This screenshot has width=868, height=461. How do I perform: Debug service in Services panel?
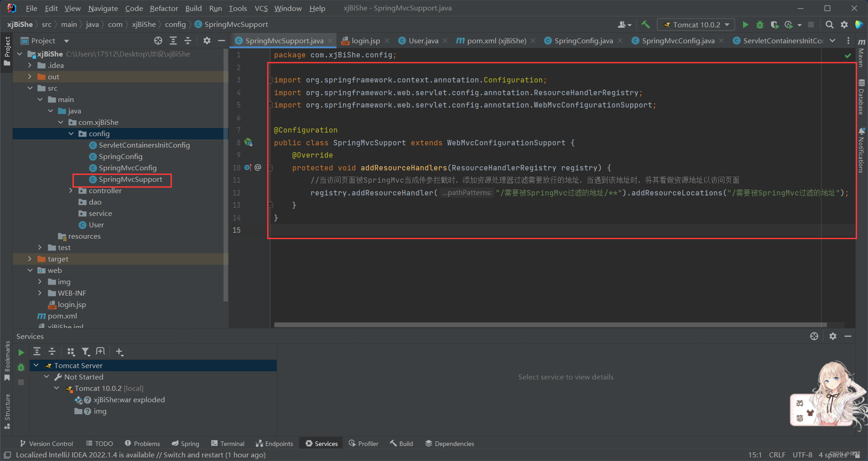pyautogui.click(x=21, y=367)
